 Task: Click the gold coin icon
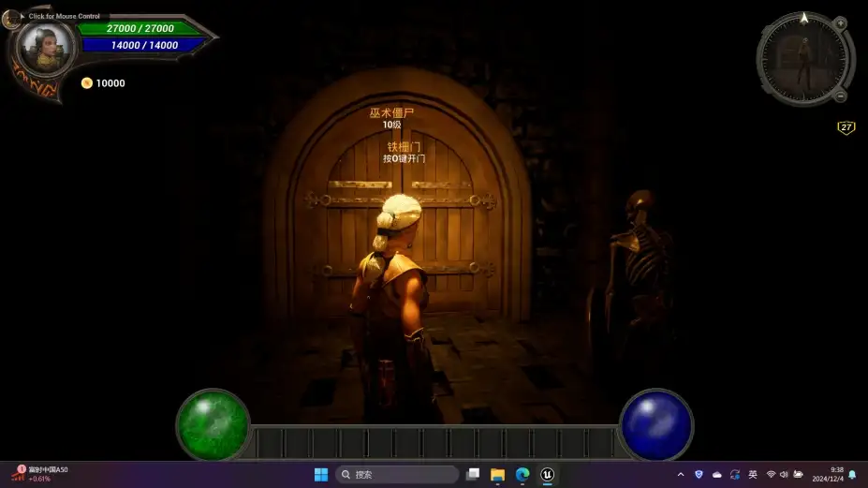86,83
